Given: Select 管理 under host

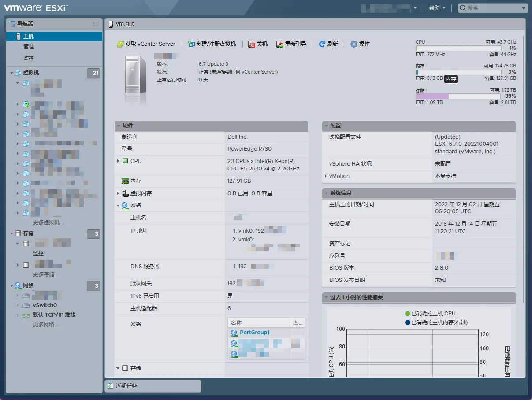Looking at the screenshot, I should [x=29, y=47].
